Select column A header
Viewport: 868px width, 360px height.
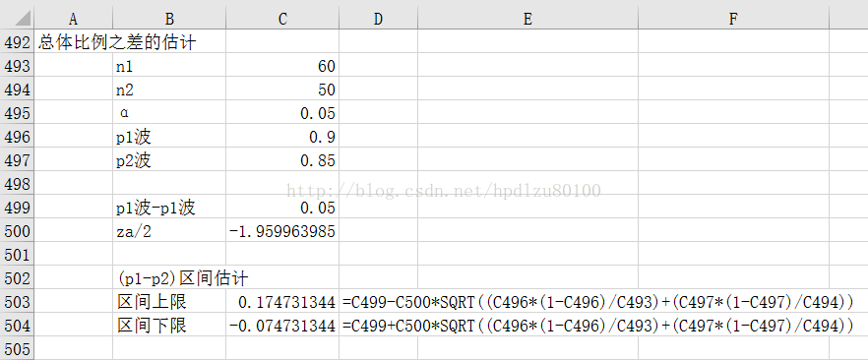coord(73,19)
